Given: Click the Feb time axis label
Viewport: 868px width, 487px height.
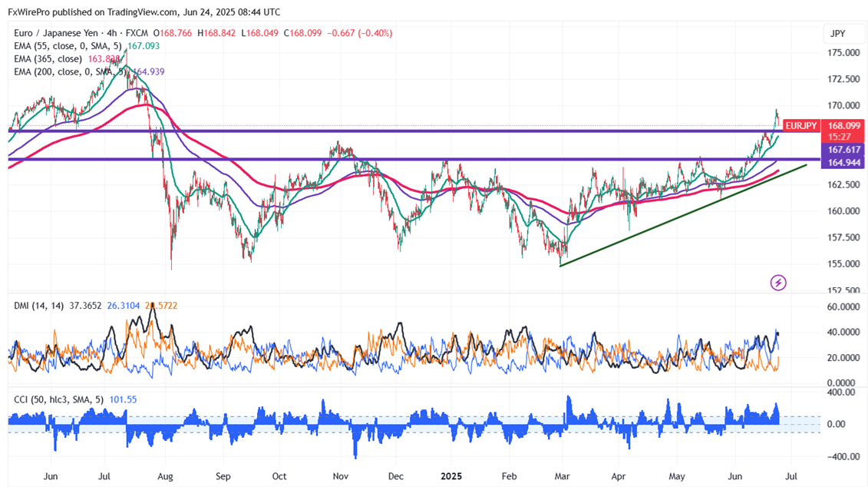Looking at the screenshot, I should pos(509,476).
